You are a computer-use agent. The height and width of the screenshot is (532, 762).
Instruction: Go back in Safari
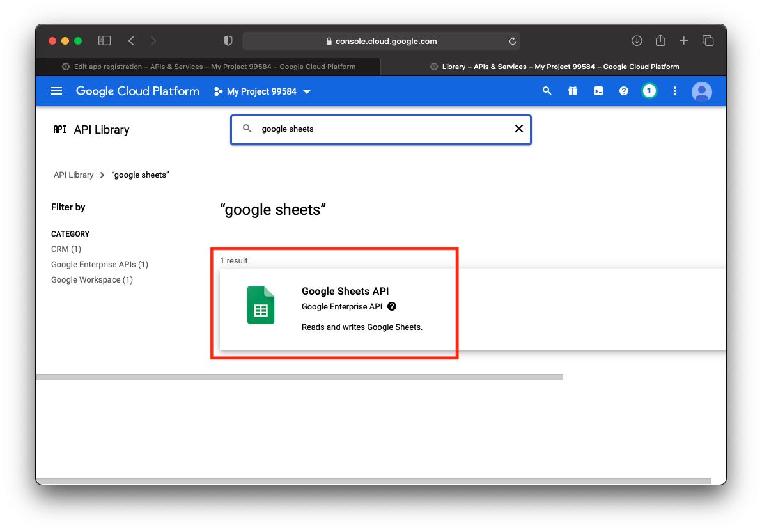click(131, 41)
